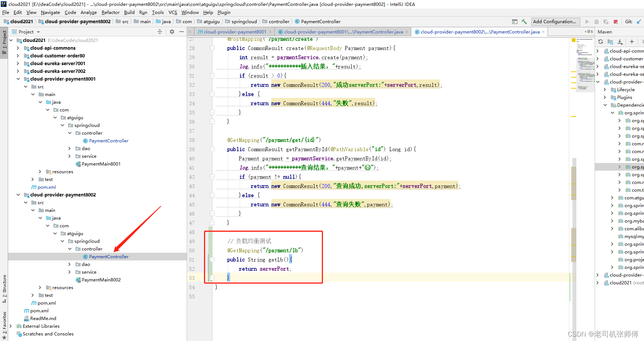Expand cloud-eureka-server7001 module

(x=18, y=64)
